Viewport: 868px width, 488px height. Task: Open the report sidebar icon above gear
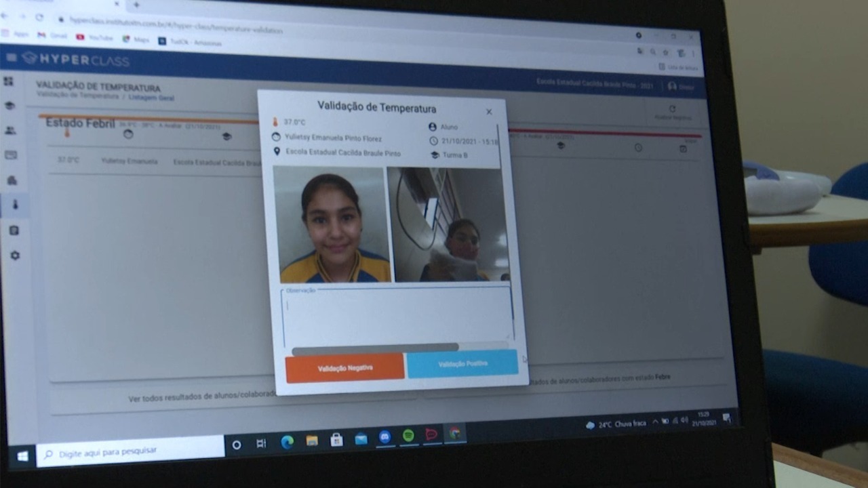(14, 230)
